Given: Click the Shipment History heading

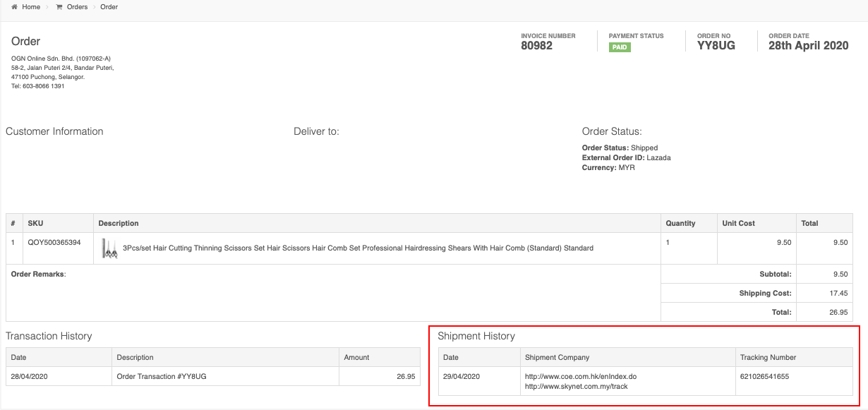Looking at the screenshot, I should [476, 336].
